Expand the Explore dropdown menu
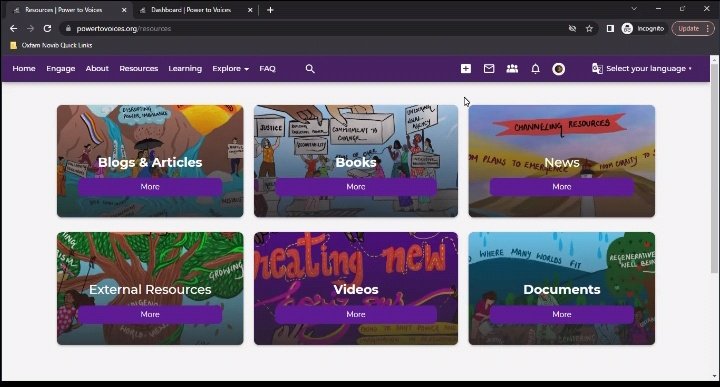Screen dimensions: 720x387 pos(230,68)
